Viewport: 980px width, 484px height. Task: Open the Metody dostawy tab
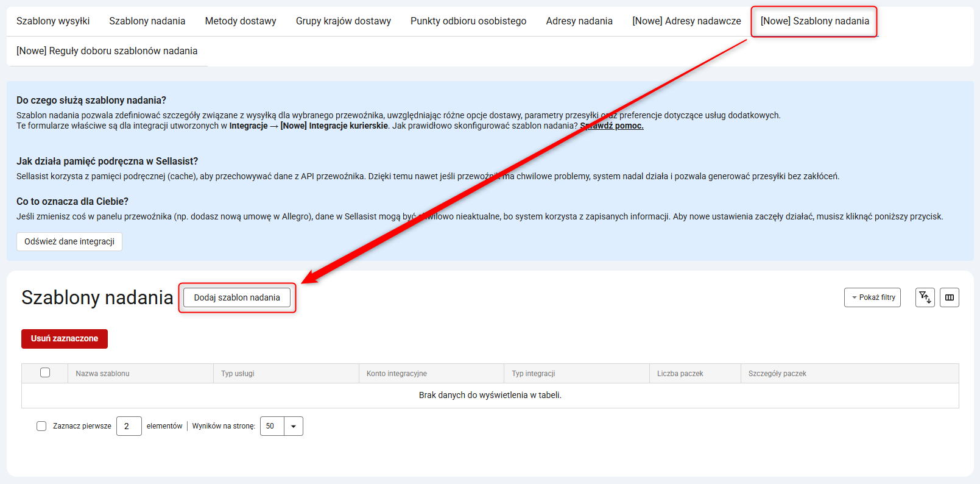241,21
